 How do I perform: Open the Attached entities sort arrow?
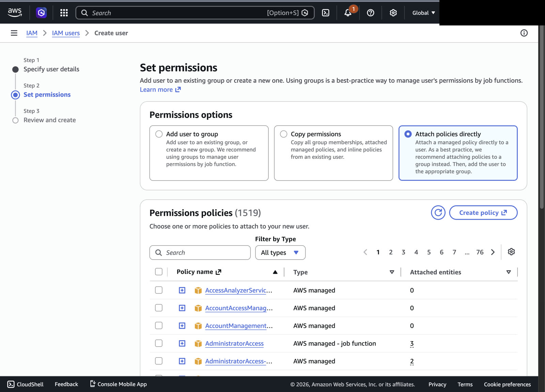509,272
